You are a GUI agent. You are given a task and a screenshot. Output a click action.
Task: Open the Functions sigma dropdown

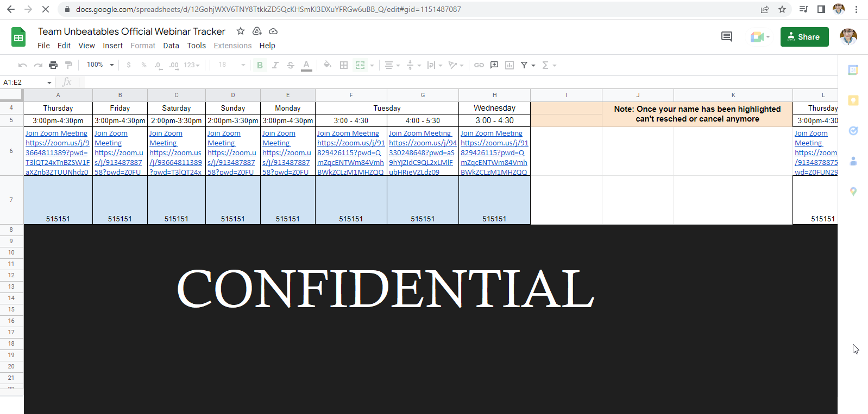tap(549, 65)
